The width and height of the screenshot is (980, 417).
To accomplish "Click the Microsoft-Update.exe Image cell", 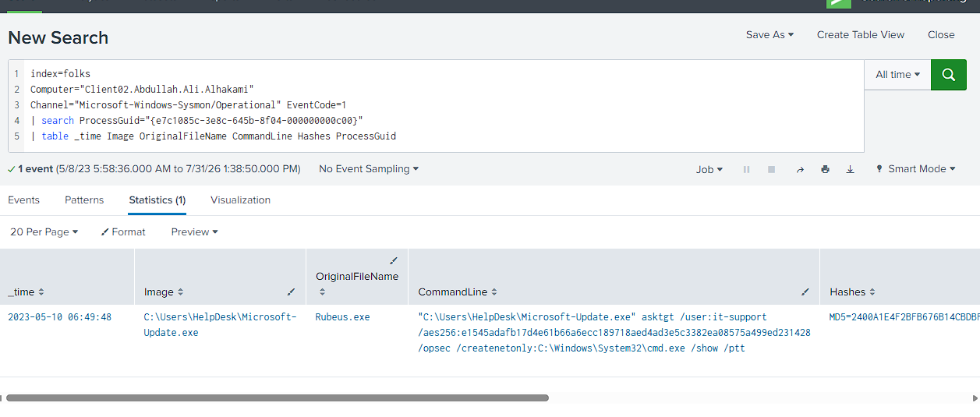I will [220, 324].
